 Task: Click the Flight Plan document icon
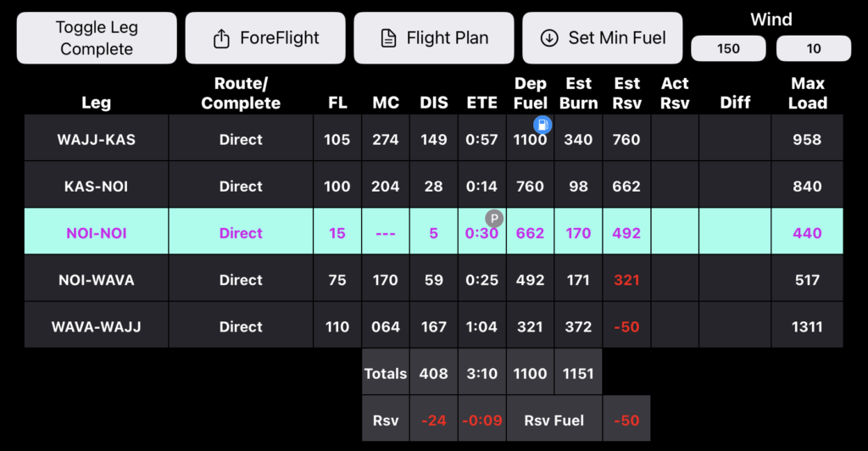click(388, 38)
